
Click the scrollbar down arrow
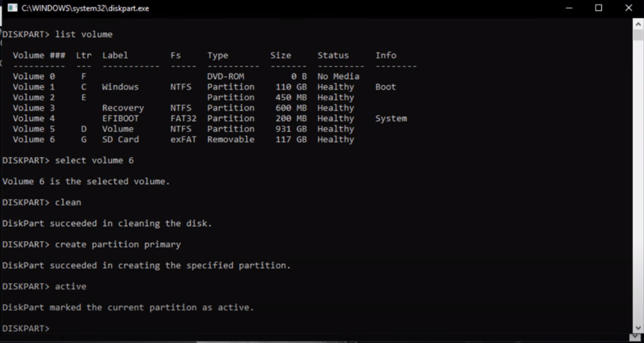tap(638, 335)
